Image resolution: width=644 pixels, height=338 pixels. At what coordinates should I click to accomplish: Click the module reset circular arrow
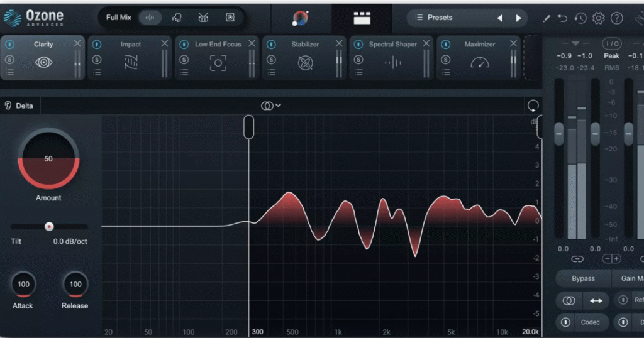point(533,106)
